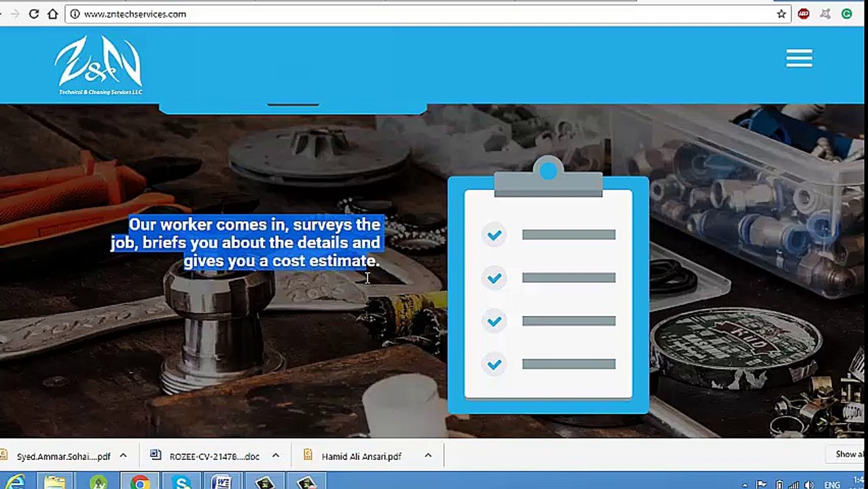The height and width of the screenshot is (489, 868).
Task: Click the ENG language indicator in system tray
Action: pyautogui.click(x=832, y=484)
